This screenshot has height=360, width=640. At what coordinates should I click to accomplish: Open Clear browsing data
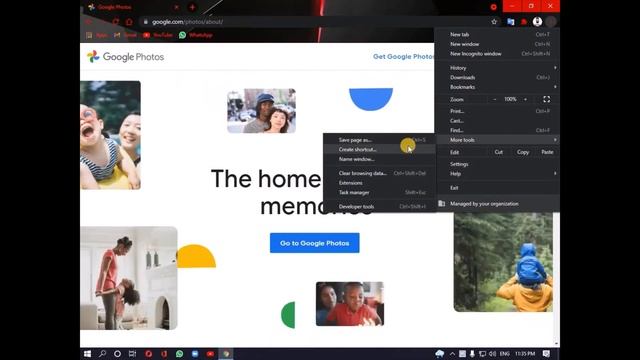(378, 173)
